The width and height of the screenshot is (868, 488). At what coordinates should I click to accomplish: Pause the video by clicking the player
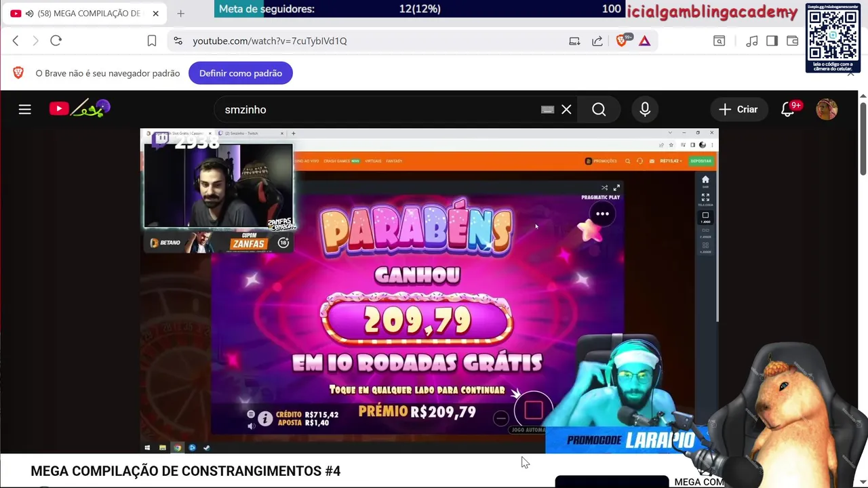(429, 291)
